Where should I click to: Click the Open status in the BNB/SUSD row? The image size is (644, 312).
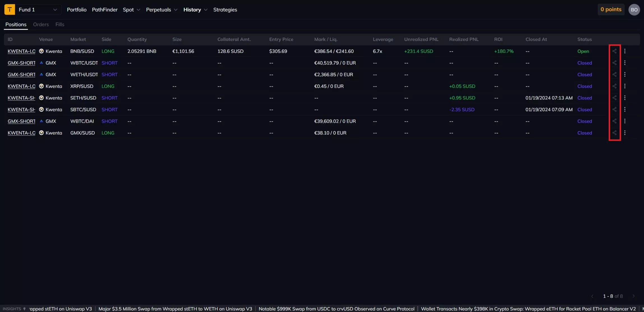583,51
